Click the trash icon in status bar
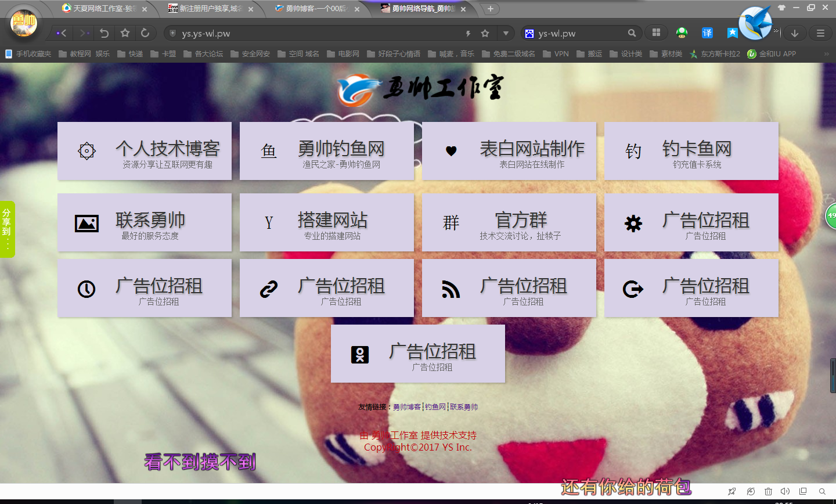 768,491
